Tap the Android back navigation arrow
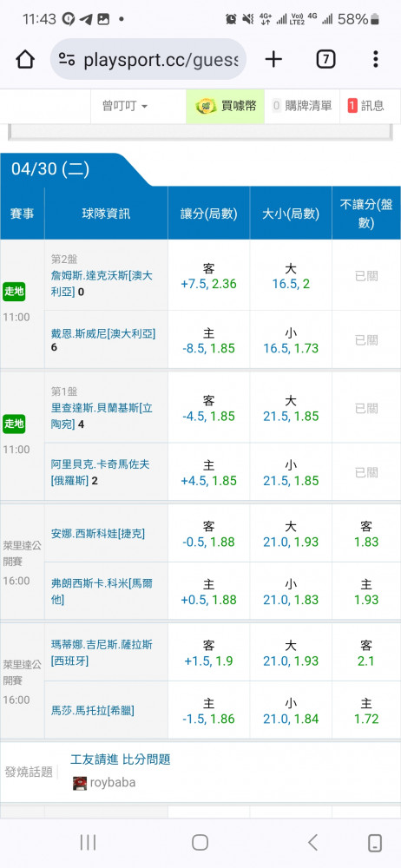This screenshot has width=401, height=868. pos(313,843)
